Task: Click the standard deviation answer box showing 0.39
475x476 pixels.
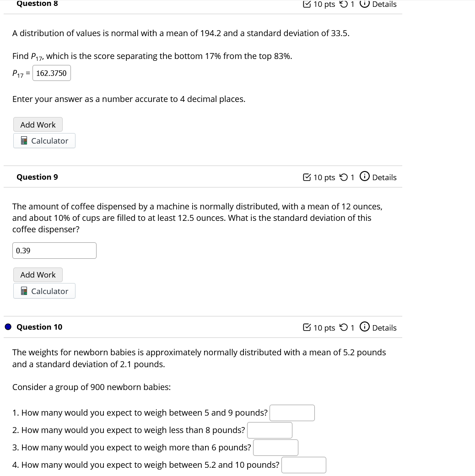Action: [54, 251]
